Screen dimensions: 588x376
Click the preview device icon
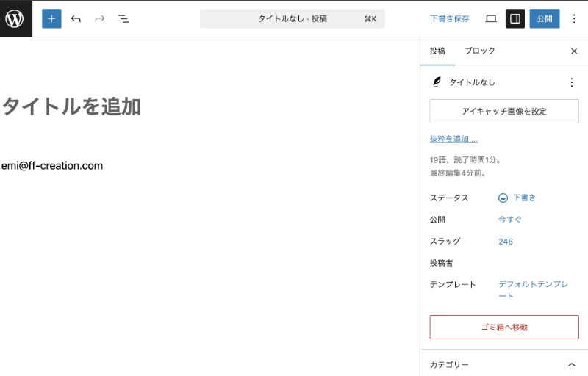(491, 18)
